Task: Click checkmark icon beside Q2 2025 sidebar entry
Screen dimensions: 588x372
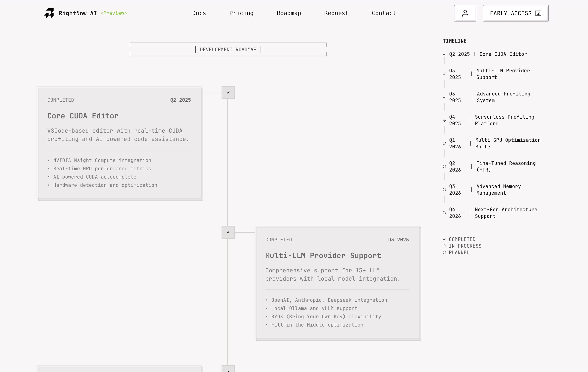Action: [445, 54]
